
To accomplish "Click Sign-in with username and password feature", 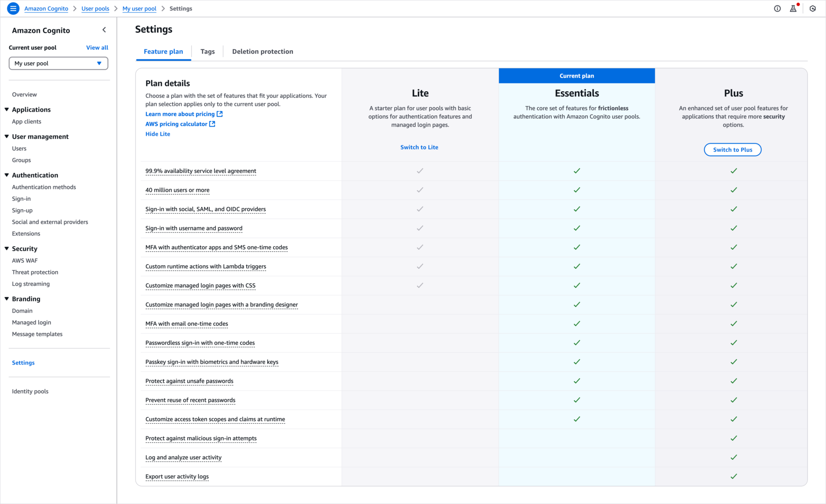I will [194, 228].
